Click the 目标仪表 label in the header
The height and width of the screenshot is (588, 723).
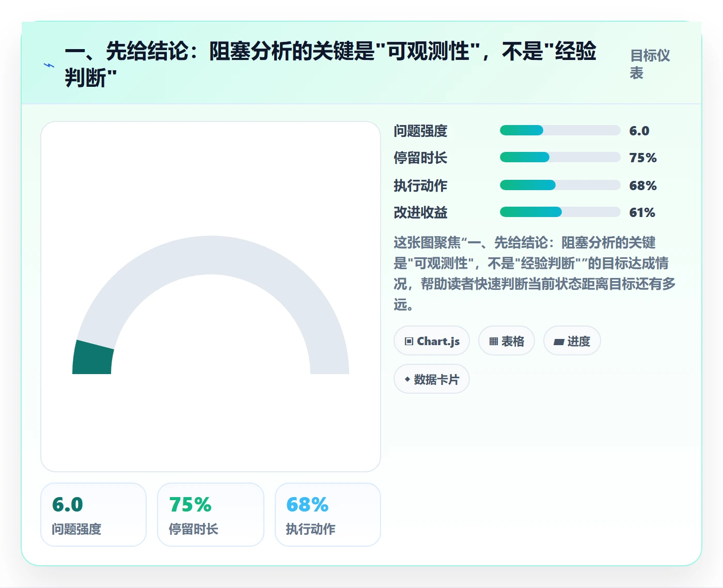point(650,64)
